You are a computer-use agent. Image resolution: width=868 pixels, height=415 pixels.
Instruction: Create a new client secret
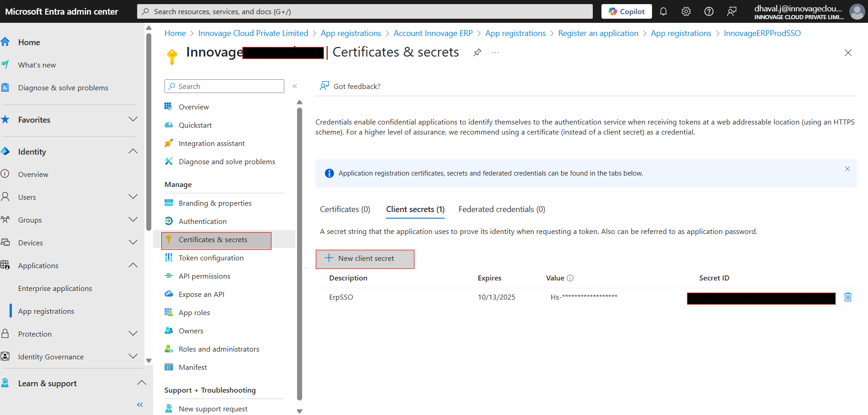pos(365,258)
